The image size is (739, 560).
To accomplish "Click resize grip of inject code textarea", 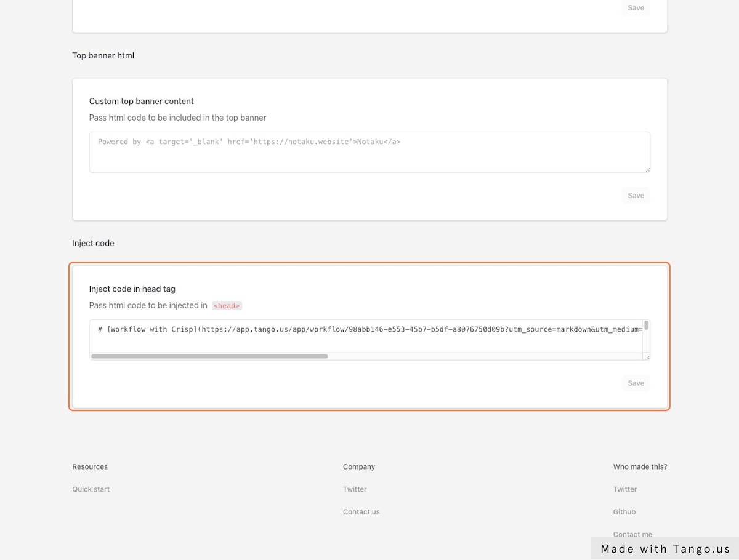I will tap(647, 356).
